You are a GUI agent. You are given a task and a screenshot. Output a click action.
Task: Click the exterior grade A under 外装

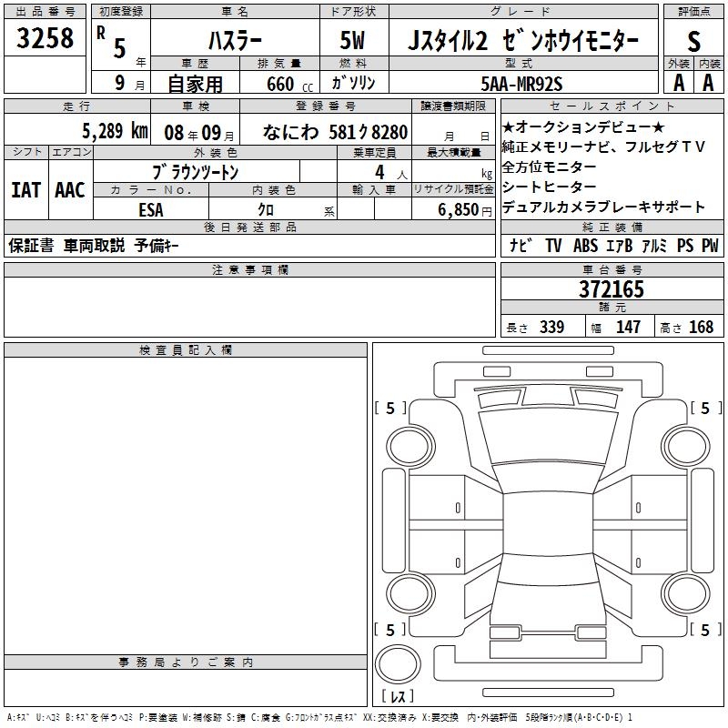679,83
